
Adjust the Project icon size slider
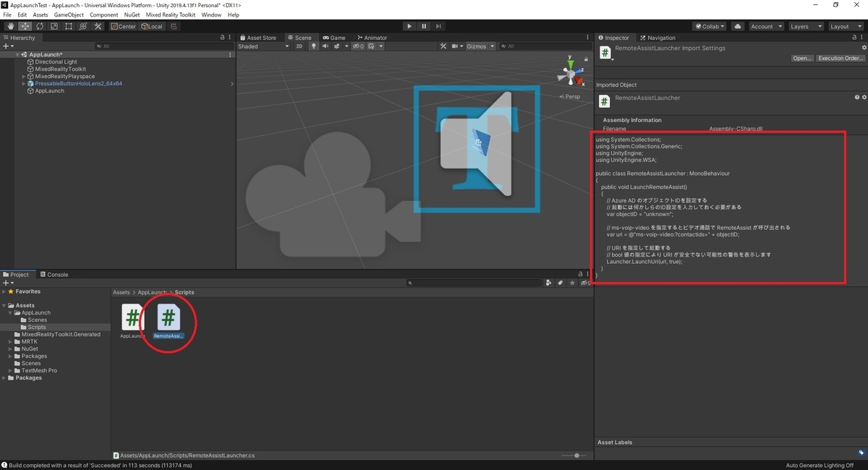pos(575,456)
